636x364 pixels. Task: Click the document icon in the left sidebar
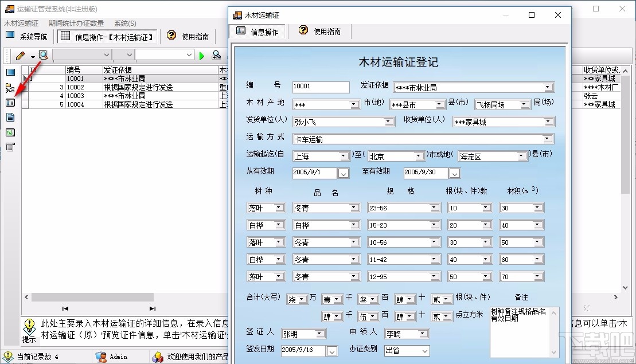pyautogui.click(x=10, y=117)
